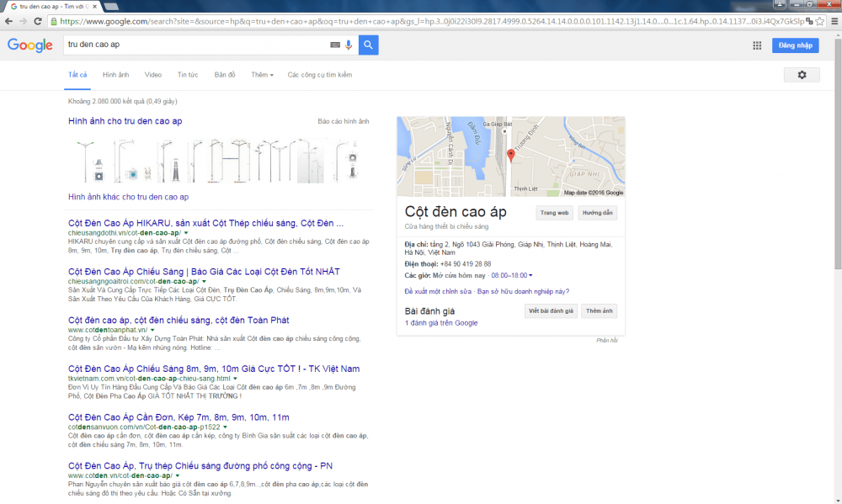Click the Phản hồi feedback link
Image resolution: width=842 pixels, height=504 pixels.
607,340
